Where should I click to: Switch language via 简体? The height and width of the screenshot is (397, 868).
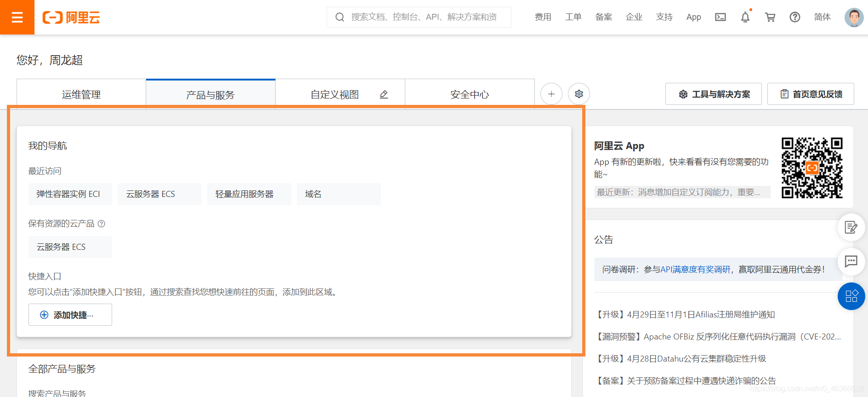823,17
